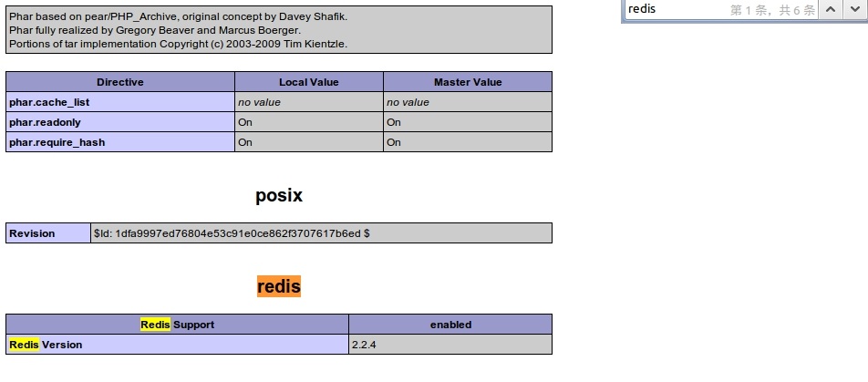
Task: Click the next match down arrow
Action: (853, 9)
